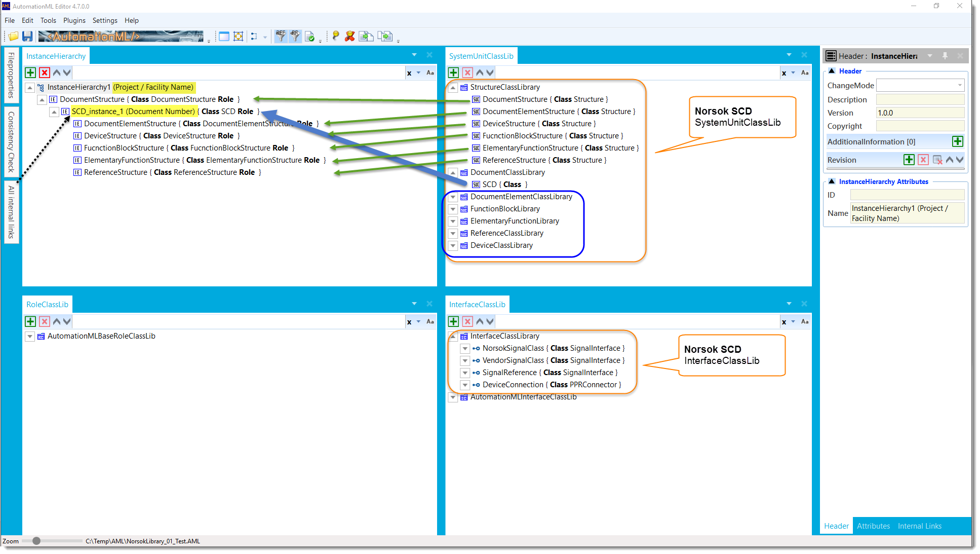The width and height of the screenshot is (980, 554).
Task: Click the Internal Links tab
Action: click(x=919, y=526)
